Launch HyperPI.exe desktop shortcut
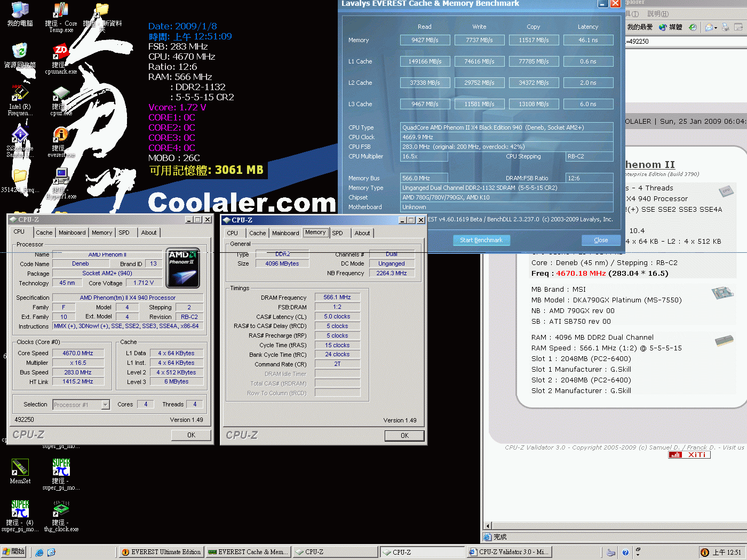747x560 pixels. (x=61, y=183)
